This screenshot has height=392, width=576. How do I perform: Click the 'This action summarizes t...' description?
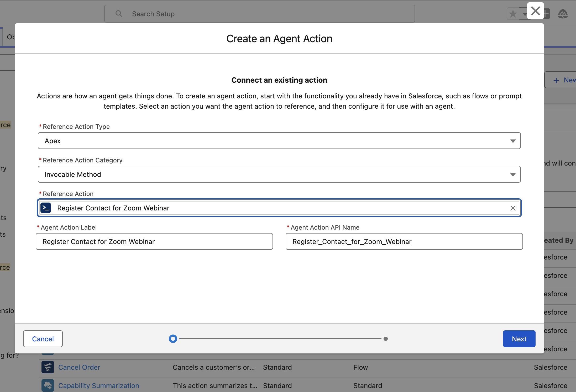[215, 386]
